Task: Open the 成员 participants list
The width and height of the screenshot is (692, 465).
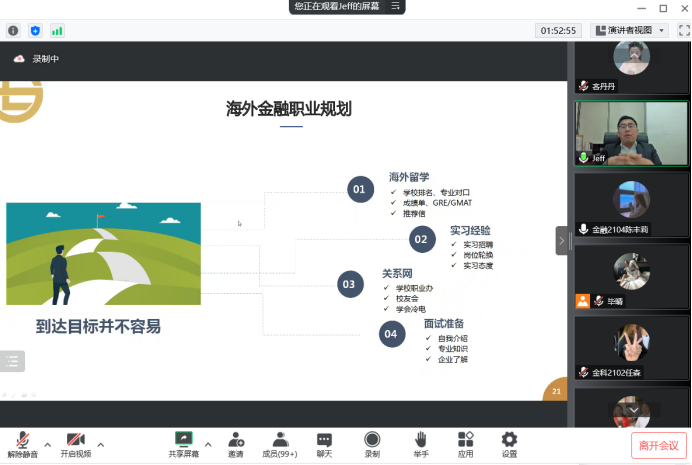Action: (281, 443)
